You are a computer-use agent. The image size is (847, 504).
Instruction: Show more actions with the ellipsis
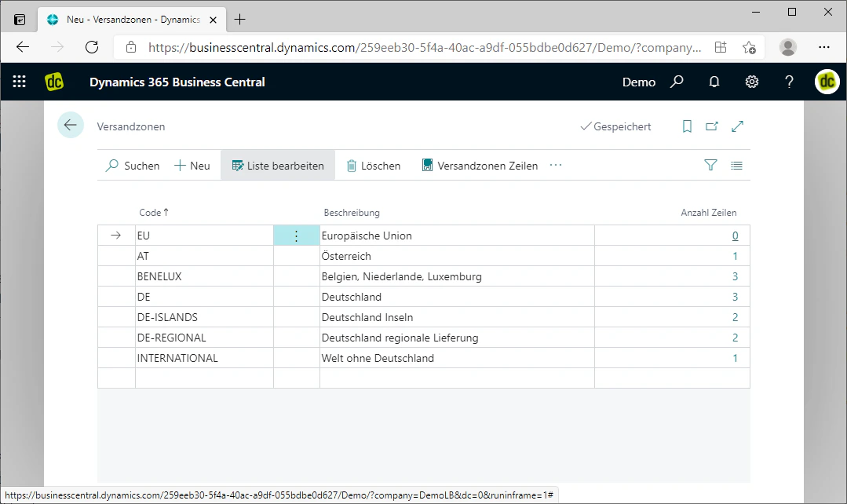click(x=556, y=166)
